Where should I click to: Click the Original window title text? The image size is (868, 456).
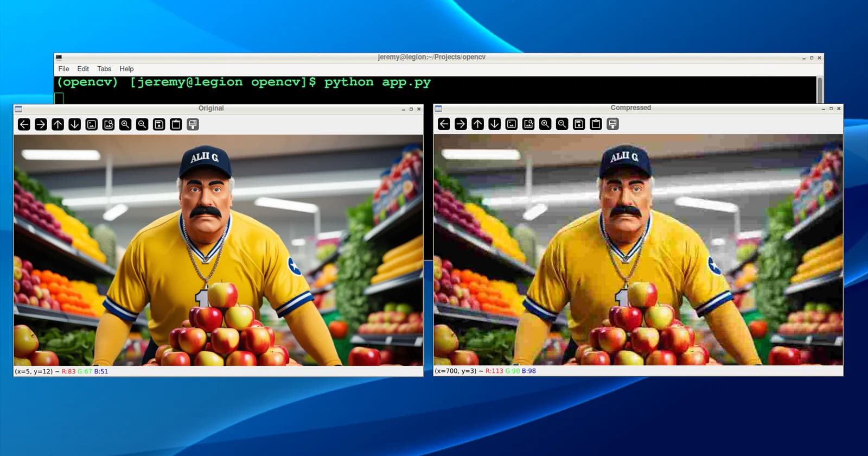pos(211,109)
